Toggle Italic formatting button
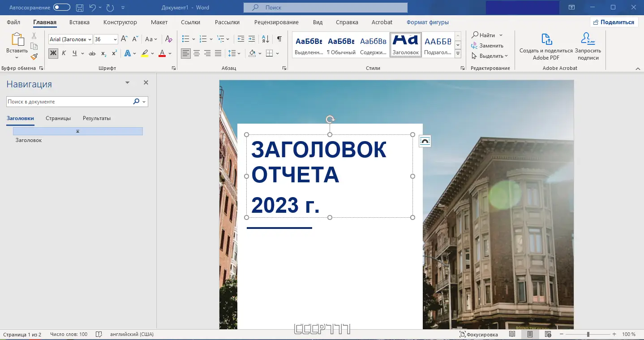This screenshot has width=644, height=340. 64,53
